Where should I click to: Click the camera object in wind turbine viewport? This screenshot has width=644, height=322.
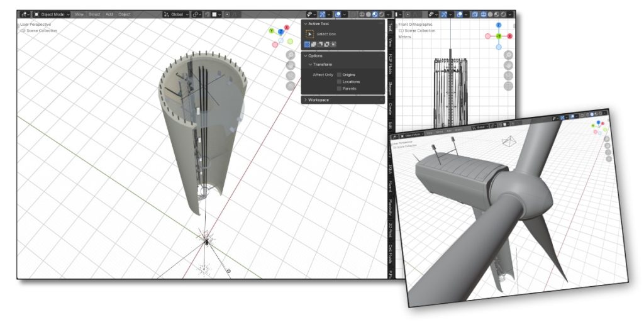pos(509,142)
